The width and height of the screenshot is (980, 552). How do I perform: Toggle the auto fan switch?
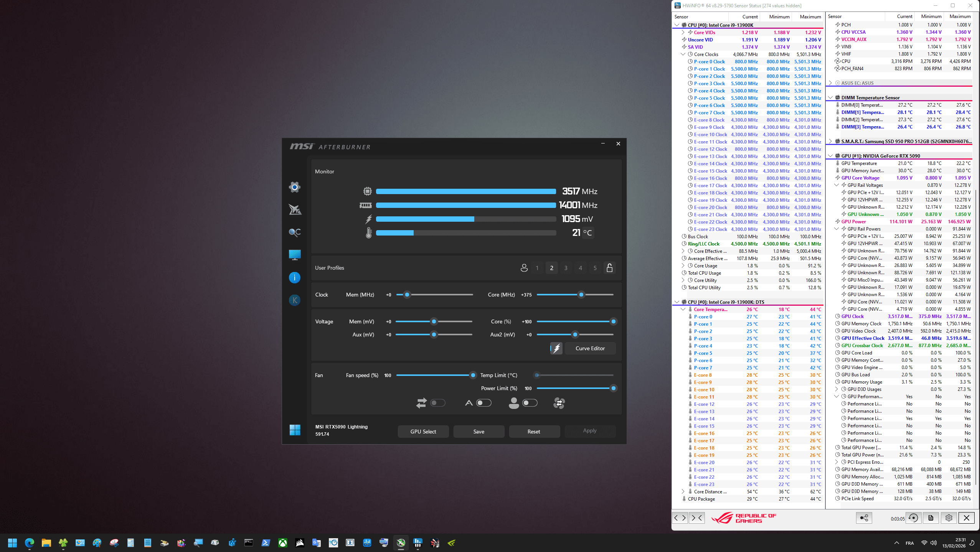(483, 403)
